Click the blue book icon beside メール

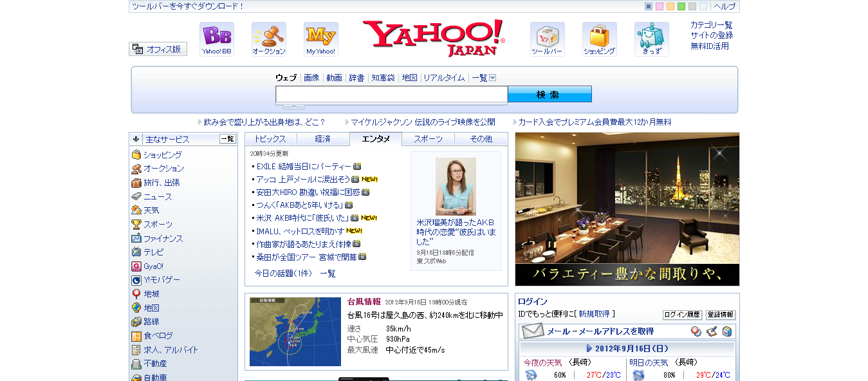click(x=727, y=331)
